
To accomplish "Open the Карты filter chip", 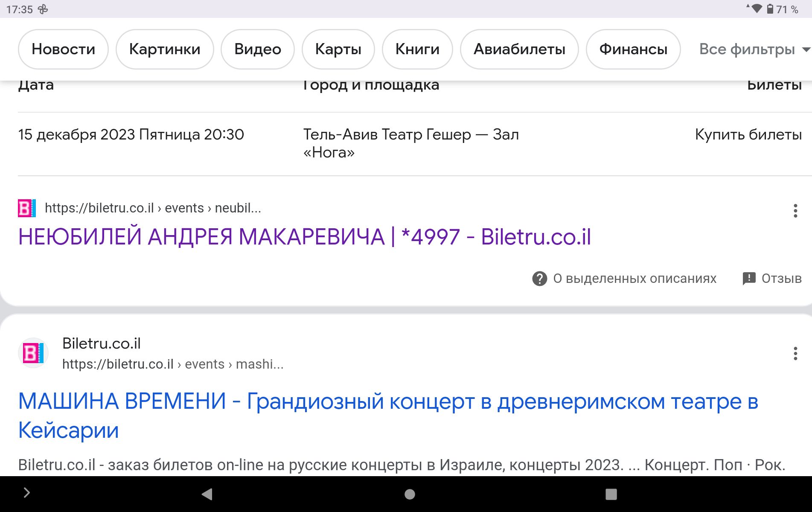I will tap(338, 49).
